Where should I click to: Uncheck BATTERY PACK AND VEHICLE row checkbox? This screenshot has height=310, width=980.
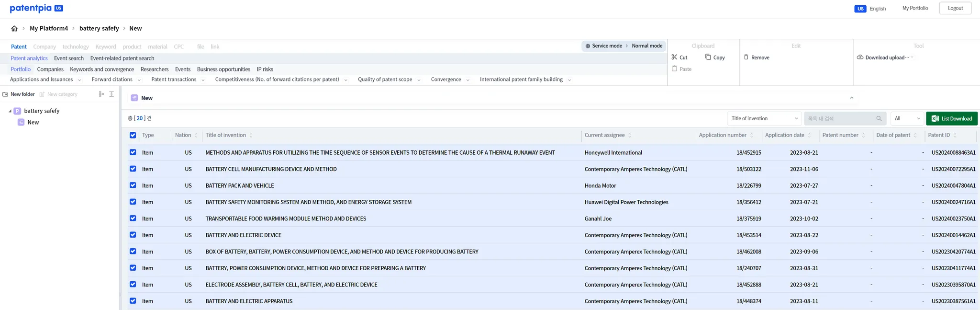click(x=133, y=185)
